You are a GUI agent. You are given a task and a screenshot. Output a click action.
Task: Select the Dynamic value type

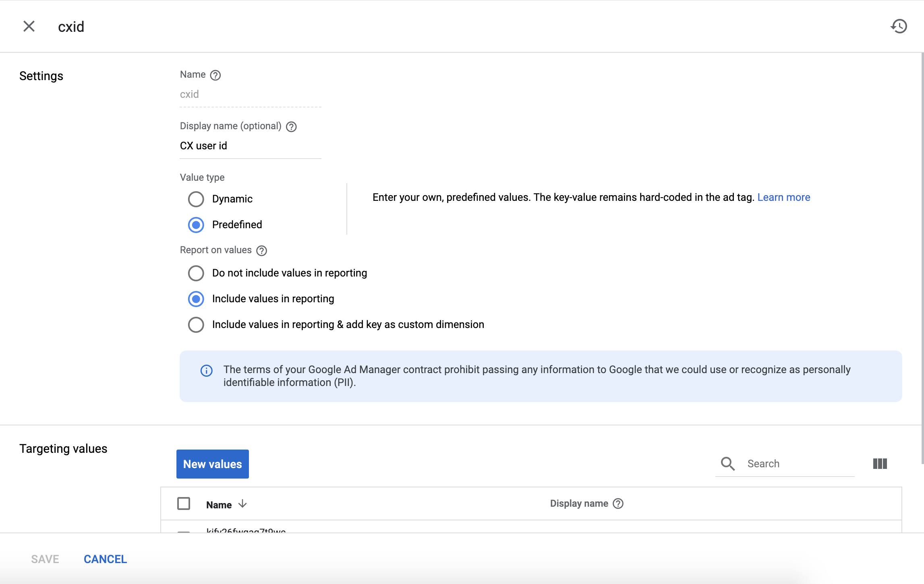pyautogui.click(x=196, y=199)
